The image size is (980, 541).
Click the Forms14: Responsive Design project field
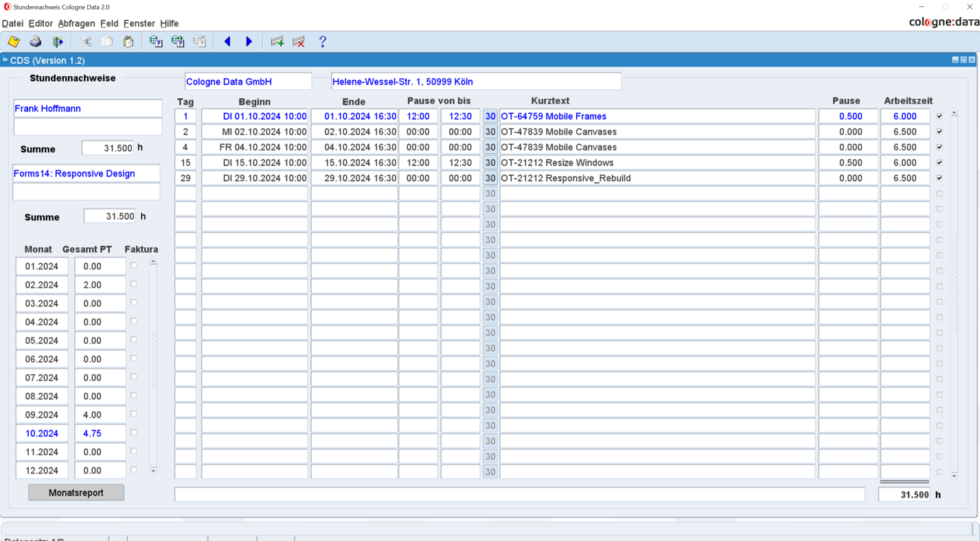tap(87, 174)
